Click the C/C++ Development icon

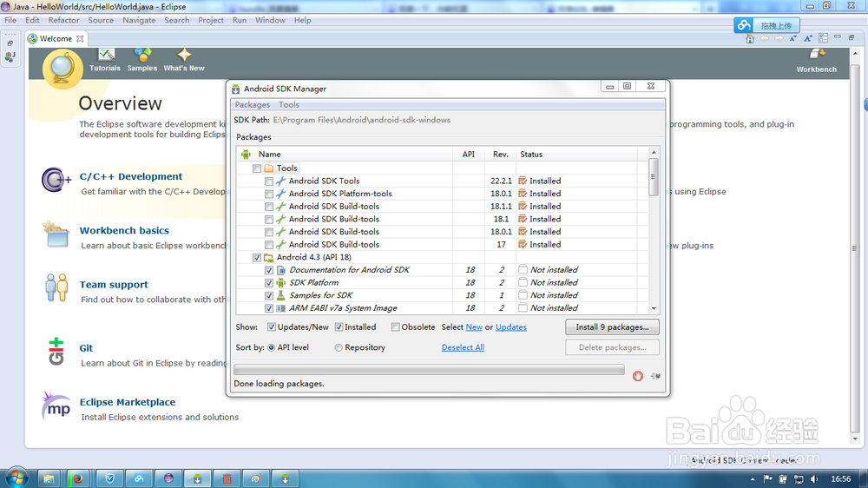click(56, 180)
